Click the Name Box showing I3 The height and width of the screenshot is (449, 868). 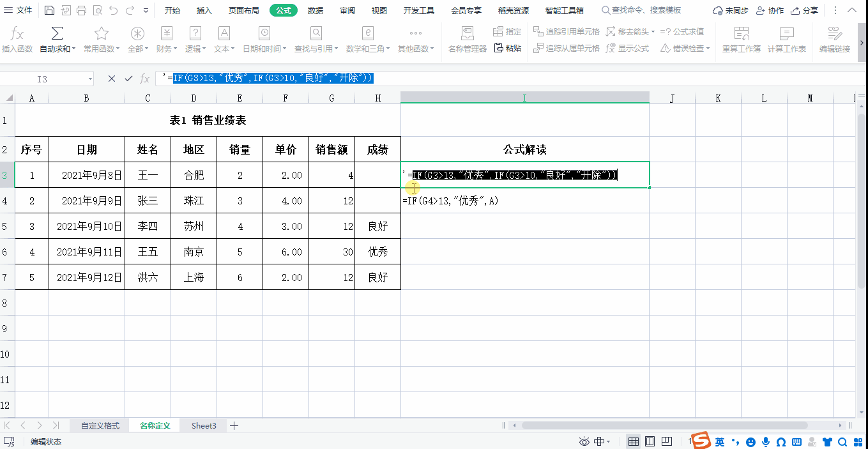point(42,79)
